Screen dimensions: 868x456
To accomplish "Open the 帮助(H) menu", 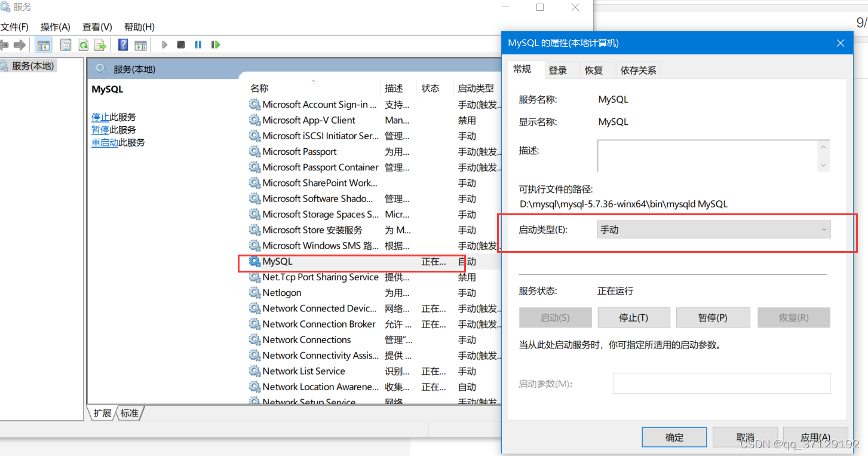I will coord(139,27).
